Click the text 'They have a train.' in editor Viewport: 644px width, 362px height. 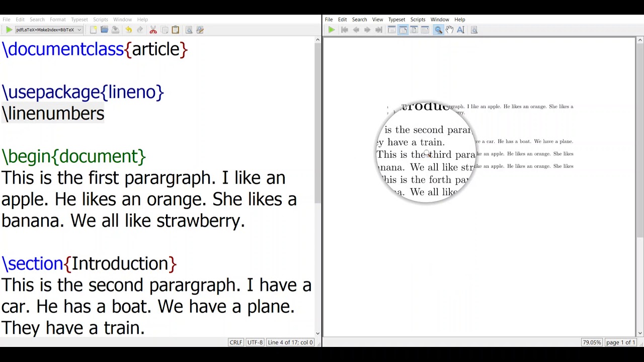73,328
